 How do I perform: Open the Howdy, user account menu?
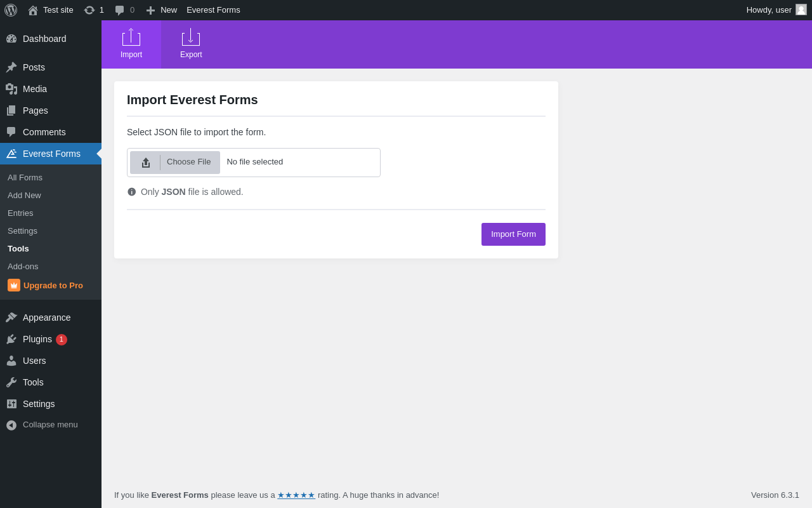coord(769,10)
